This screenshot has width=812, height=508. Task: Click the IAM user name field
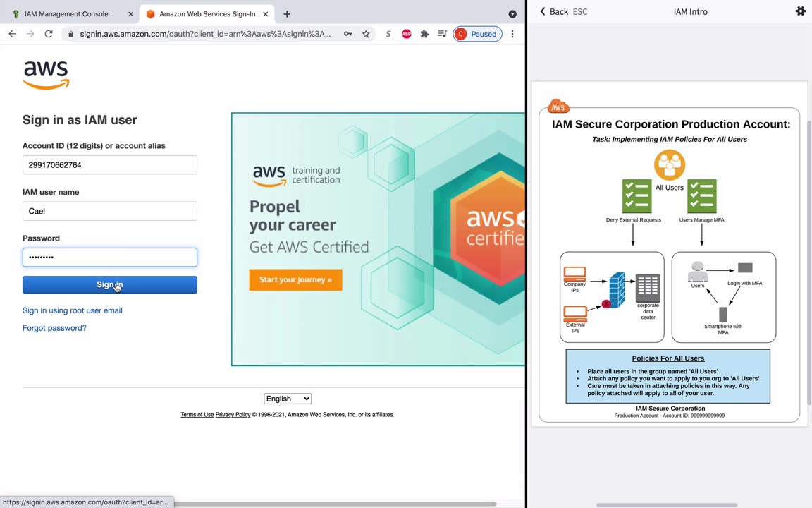point(110,211)
